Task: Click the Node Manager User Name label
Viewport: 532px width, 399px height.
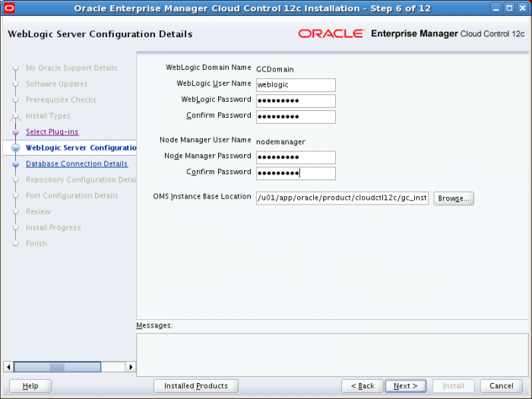Action: pos(205,140)
